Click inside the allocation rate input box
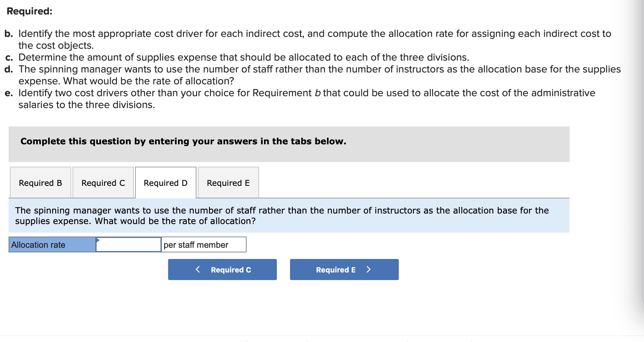Viewport: 644px width, 342px height. click(129, 244)
